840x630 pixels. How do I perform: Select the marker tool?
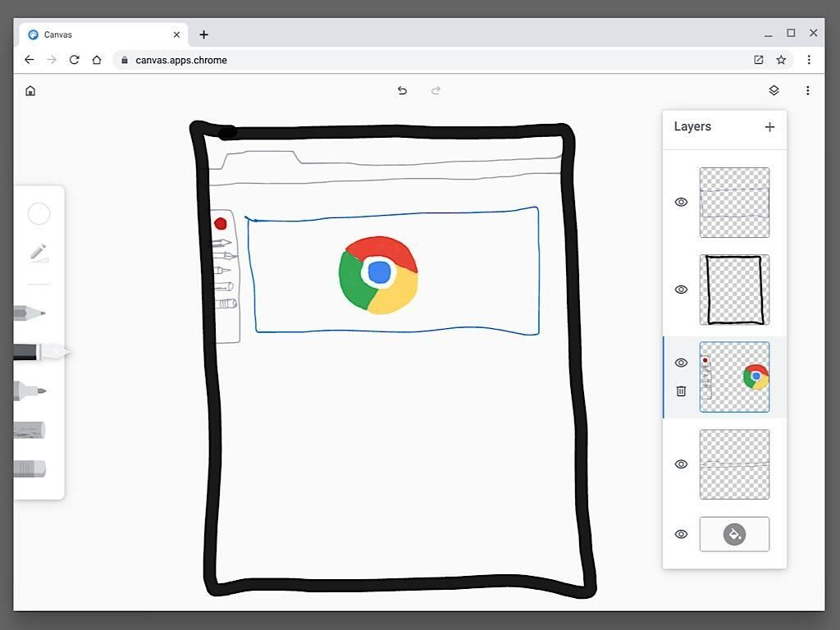click(30, 391)
